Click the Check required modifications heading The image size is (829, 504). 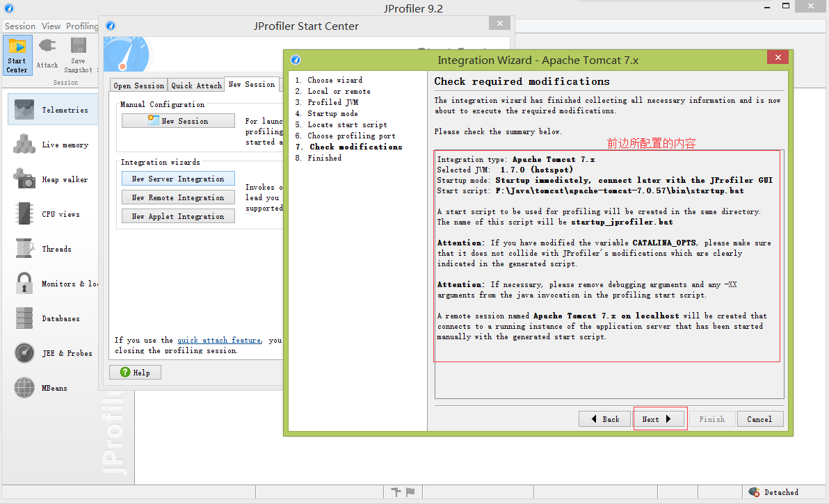pos(522,81)
